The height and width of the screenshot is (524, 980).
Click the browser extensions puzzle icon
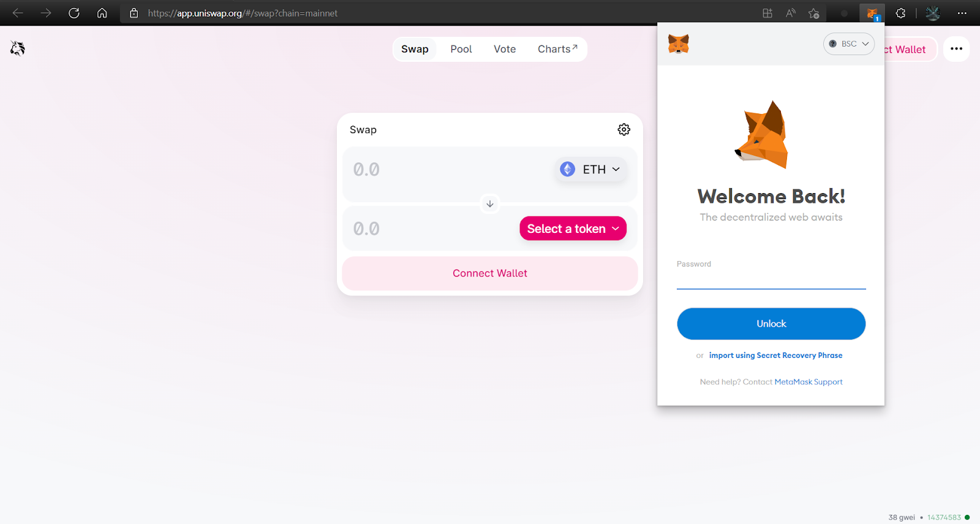pos(900,13)
